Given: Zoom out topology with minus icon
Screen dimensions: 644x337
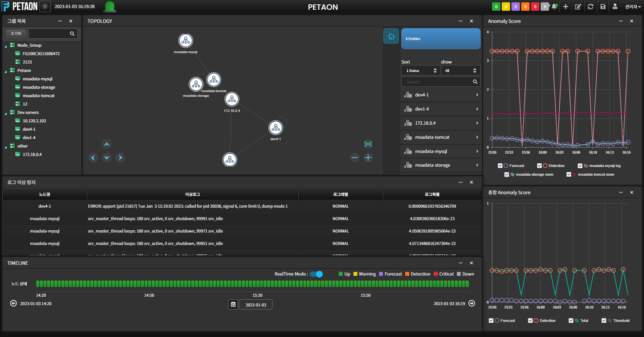Looking at the screenshot, I should pyautogui.click(x=355, y=158).
